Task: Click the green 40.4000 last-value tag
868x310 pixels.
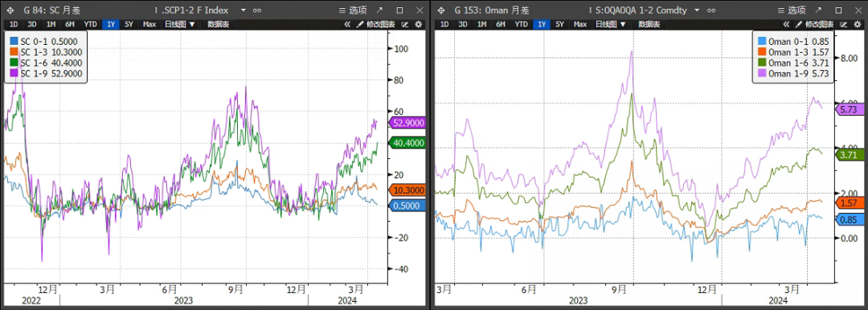Action: coord(408,142)
